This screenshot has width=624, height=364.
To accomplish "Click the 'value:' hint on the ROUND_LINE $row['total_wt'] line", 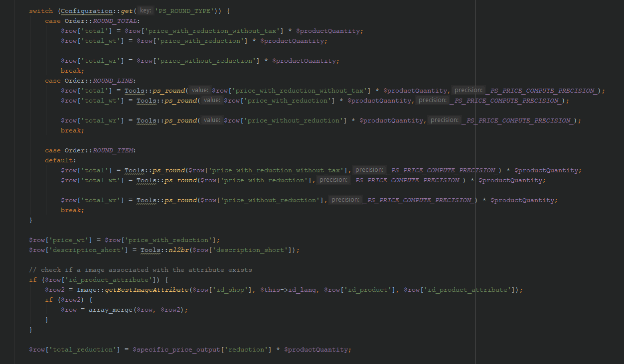I will point(211,101).
